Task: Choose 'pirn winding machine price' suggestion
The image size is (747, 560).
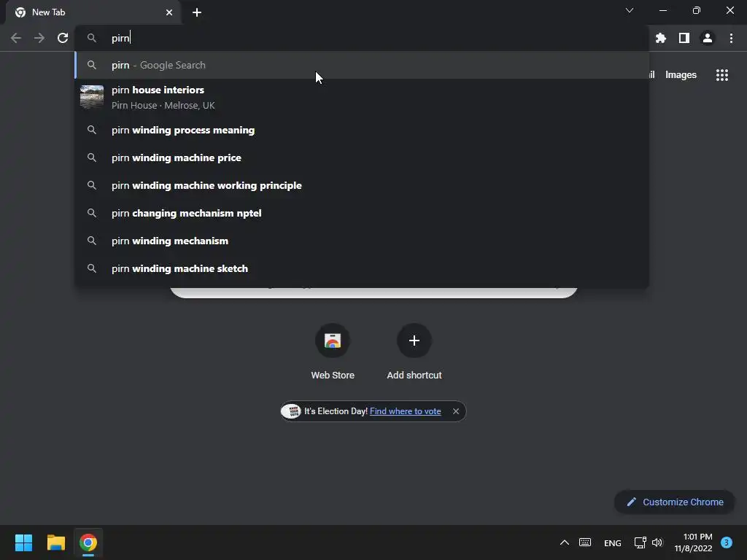Action: coord(362,157)
